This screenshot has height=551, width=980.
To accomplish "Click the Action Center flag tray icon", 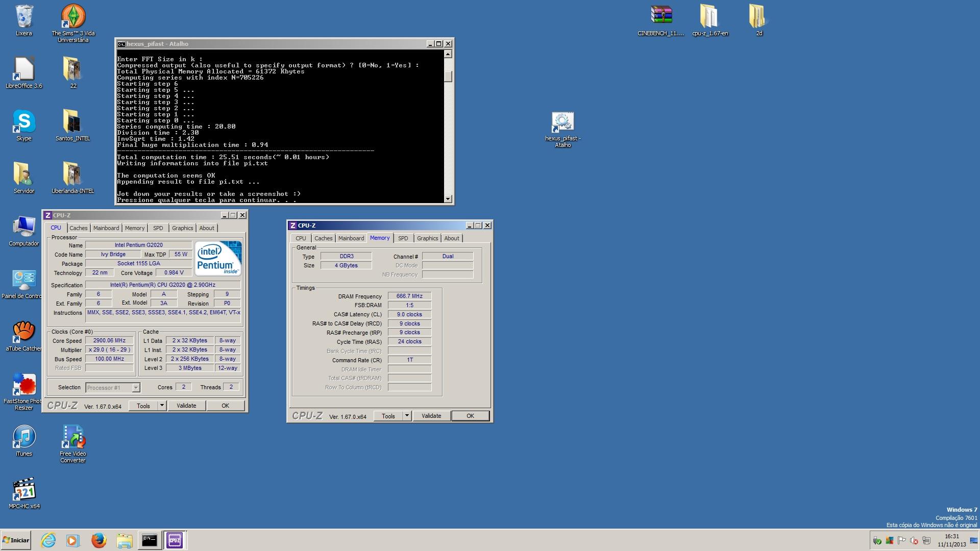I will 901,541.
